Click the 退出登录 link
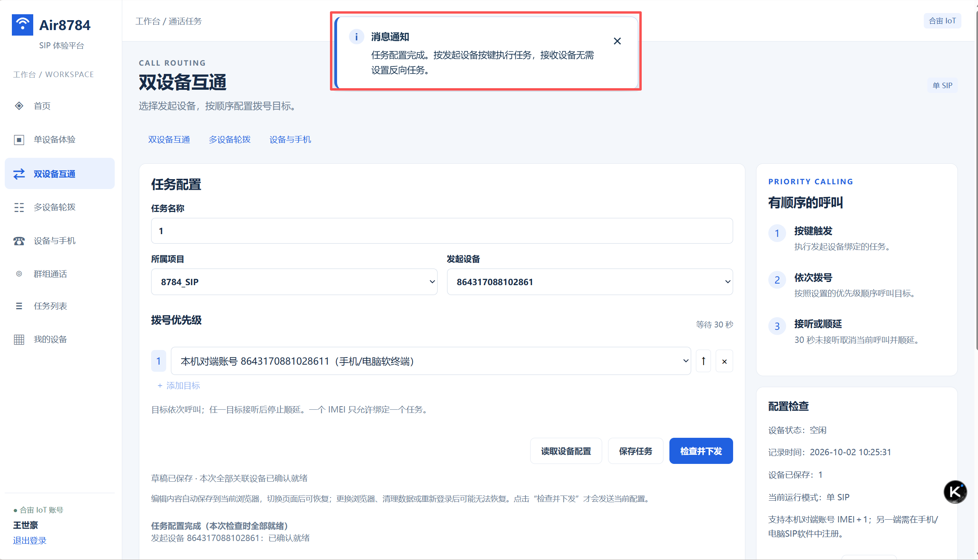The image size is (978, 560). click(30, 541)
